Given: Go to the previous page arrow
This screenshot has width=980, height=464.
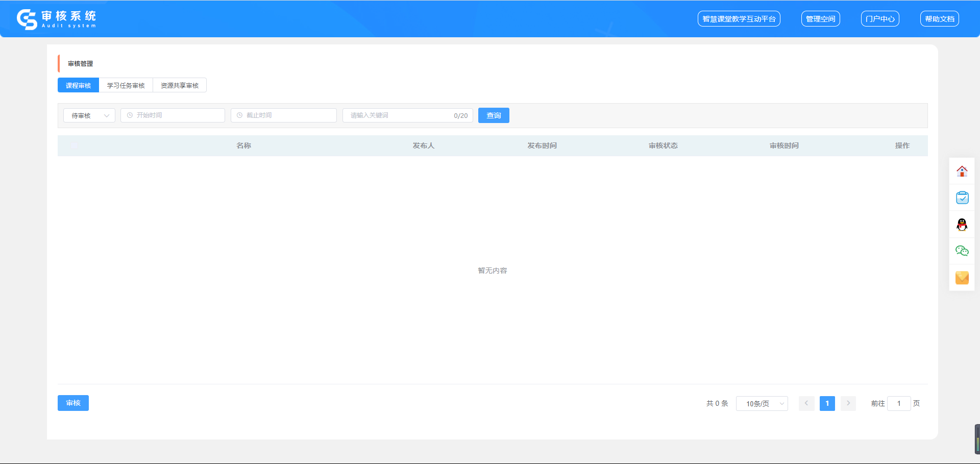Looking at the screenshot, I should coord(806,403).
